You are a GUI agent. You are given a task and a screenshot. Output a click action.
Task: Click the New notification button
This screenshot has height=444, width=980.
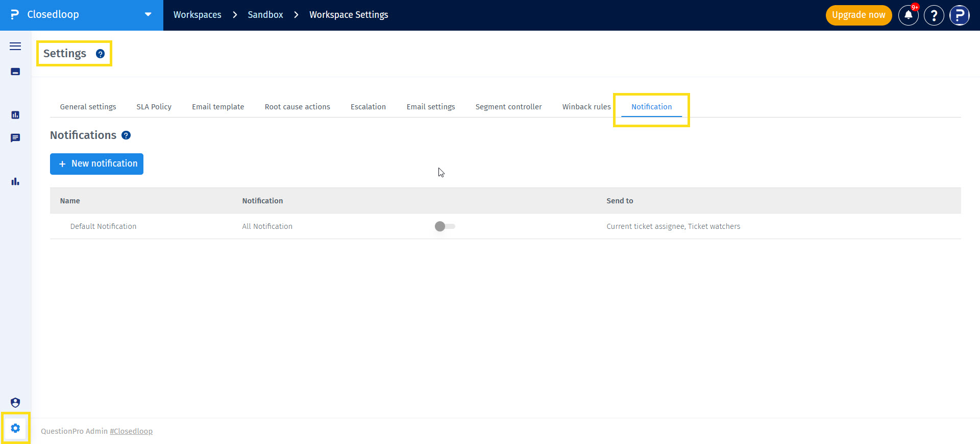point(96,164)
